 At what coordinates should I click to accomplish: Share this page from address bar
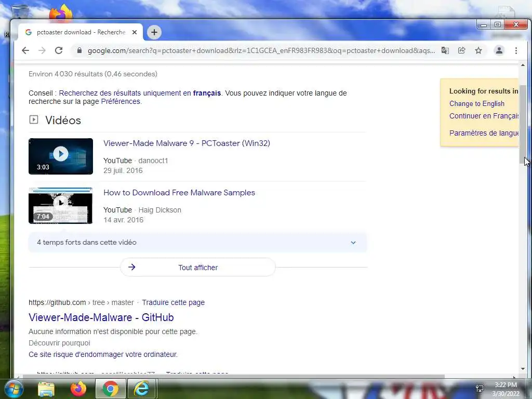coord(461,50)
